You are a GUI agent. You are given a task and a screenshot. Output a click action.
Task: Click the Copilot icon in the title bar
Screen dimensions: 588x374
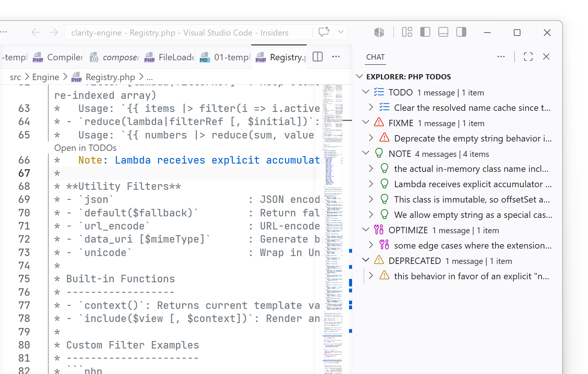pyautogui.click(x=379, y=33)
